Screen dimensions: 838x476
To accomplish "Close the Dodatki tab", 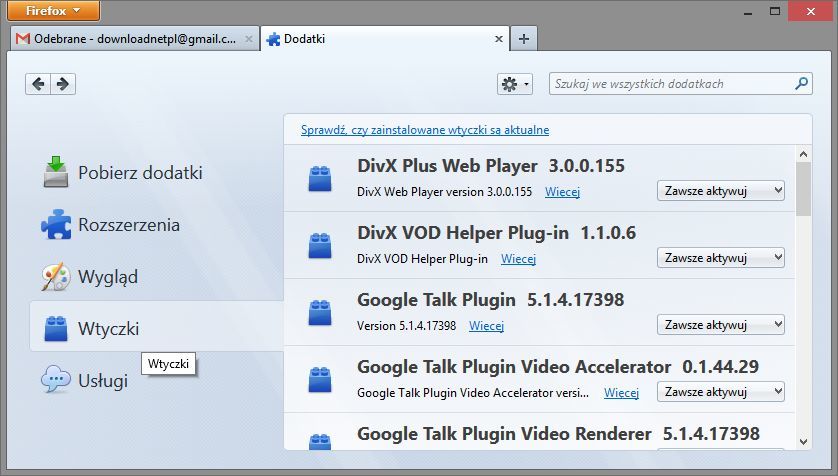I will (499, 39).
